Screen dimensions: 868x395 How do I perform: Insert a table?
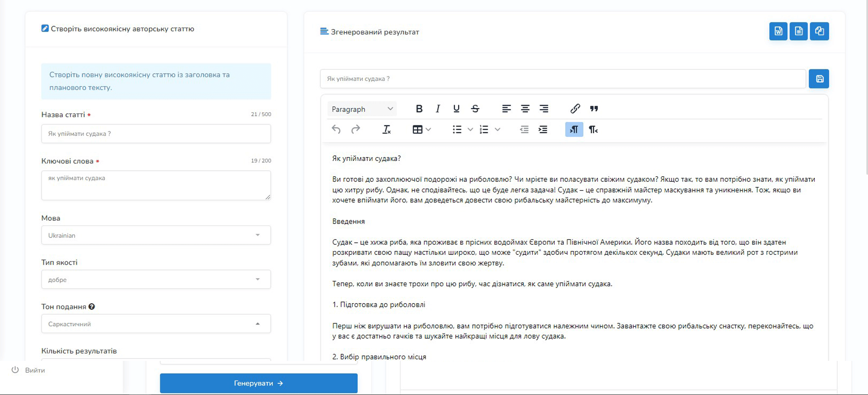[417, 129]
